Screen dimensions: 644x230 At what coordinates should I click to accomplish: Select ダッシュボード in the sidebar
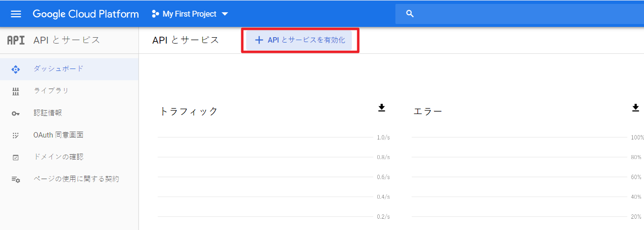click(x=58, y=69)
